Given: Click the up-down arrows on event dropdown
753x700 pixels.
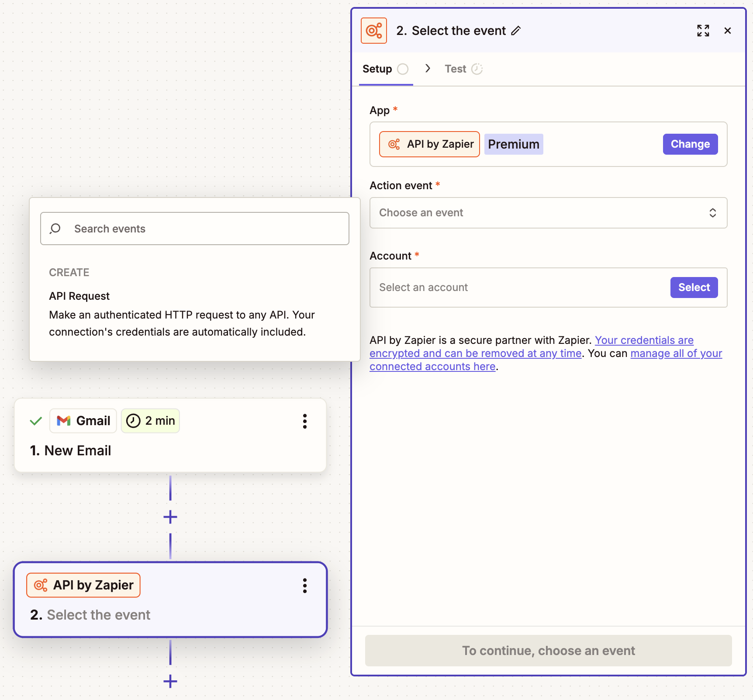Looking at the screenshot, I should coord(712,213).
